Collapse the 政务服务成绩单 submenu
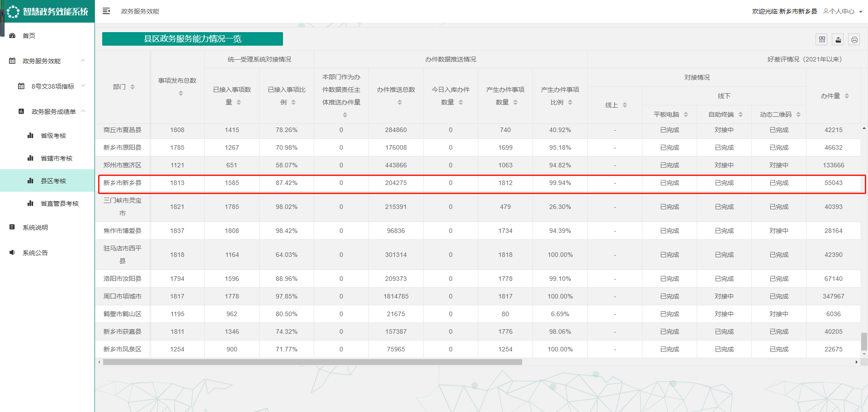The height and width of the screenshot is (412, 868). click(83, 111)
